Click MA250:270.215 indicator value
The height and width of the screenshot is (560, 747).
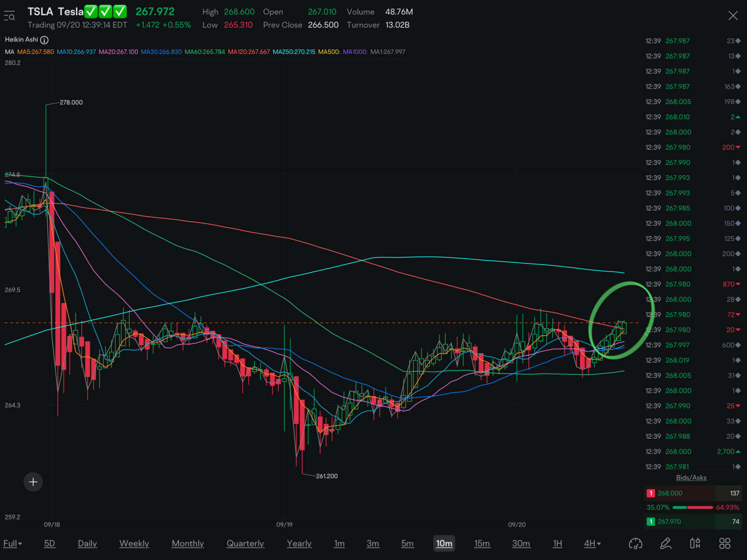[x=294, y=52]
